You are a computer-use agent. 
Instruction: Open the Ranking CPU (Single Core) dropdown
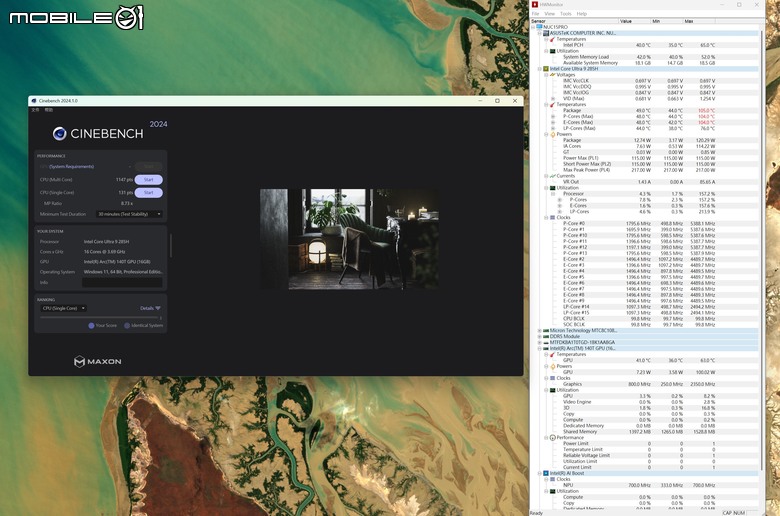63,309
